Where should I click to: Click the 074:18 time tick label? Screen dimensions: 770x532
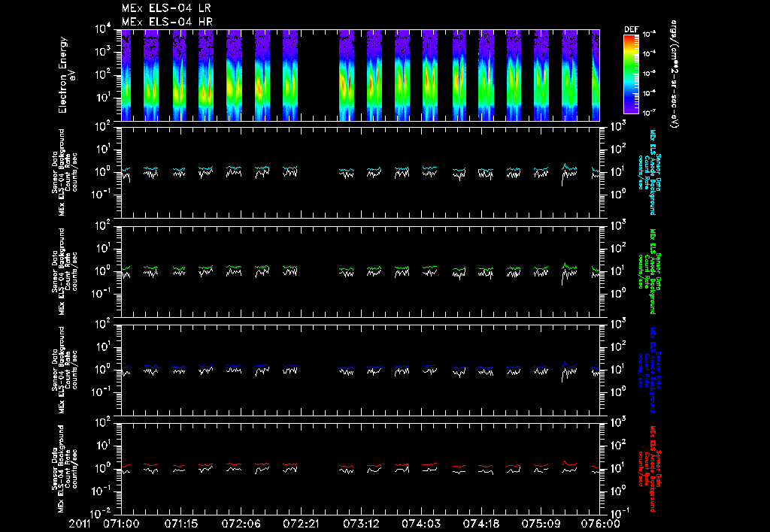point(480,524)
